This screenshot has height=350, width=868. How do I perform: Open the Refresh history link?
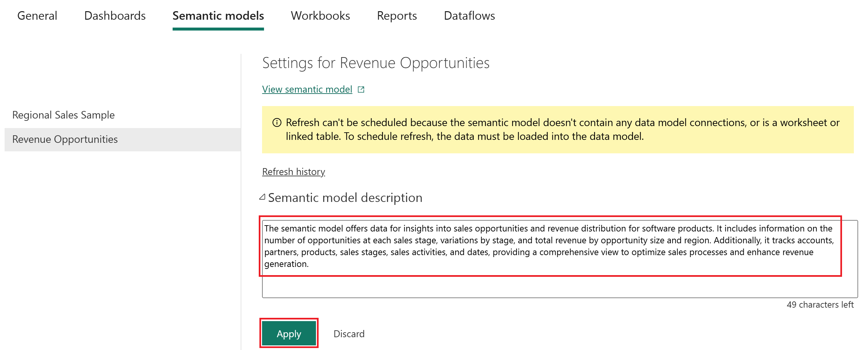(x=294, y=172)
